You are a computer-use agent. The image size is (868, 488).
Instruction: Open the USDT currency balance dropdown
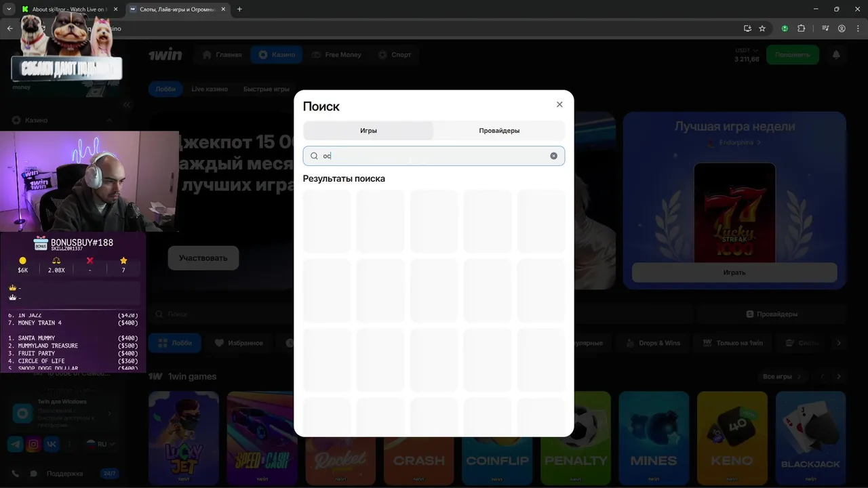[747, 55]
